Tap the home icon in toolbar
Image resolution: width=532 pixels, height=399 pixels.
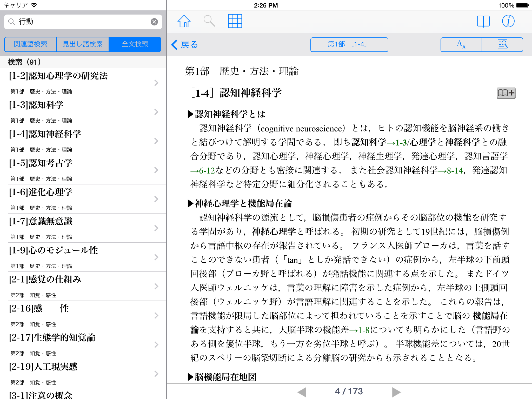184,21
